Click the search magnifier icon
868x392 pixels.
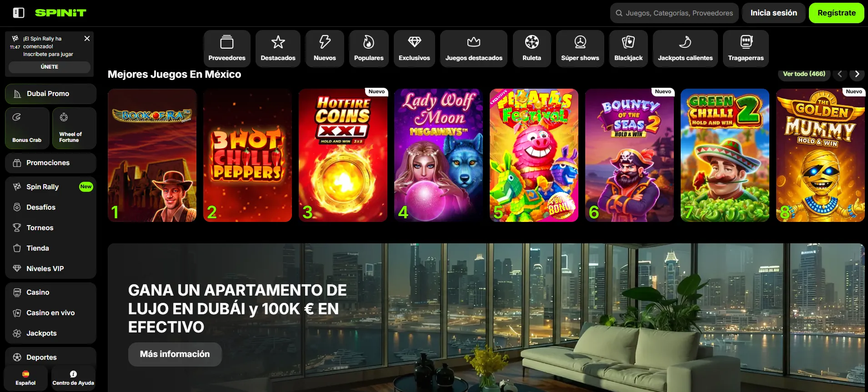pos(619,13)
